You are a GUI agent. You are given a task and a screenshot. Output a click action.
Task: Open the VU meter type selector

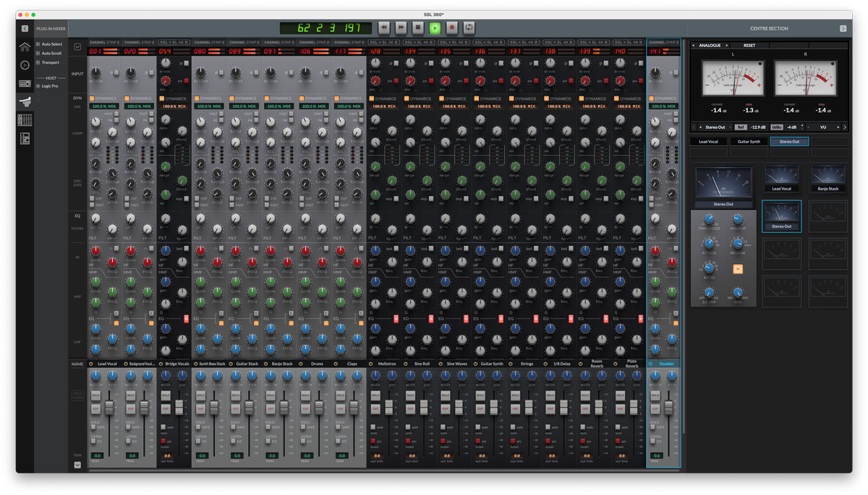[x=823, y=127]
